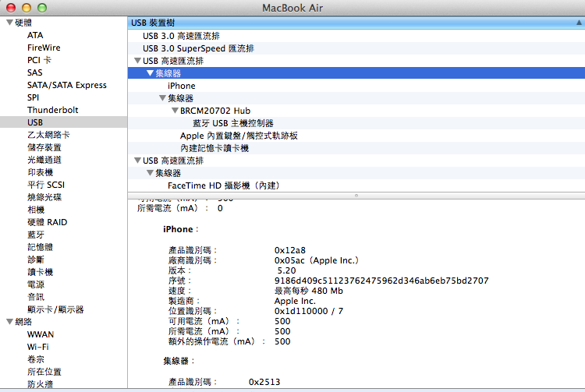Click the pane splitter handle dot
585x392 pixels.
tap(356, 196)
